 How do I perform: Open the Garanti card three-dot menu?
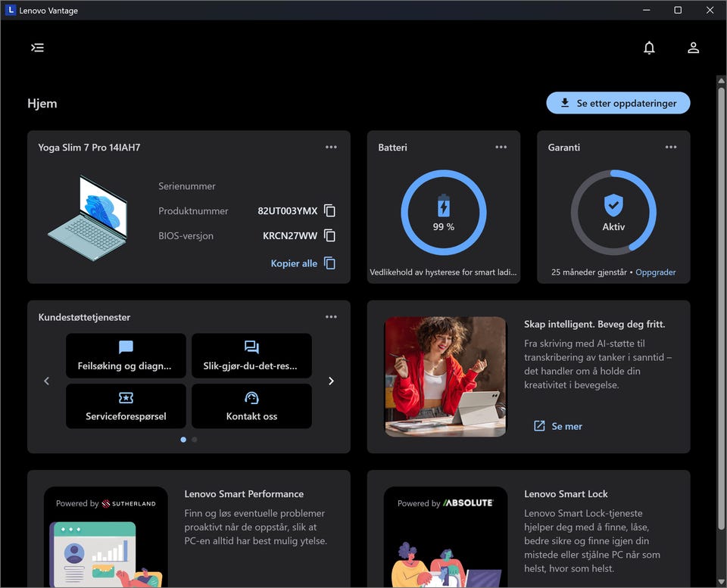click(x=670, y=148)
